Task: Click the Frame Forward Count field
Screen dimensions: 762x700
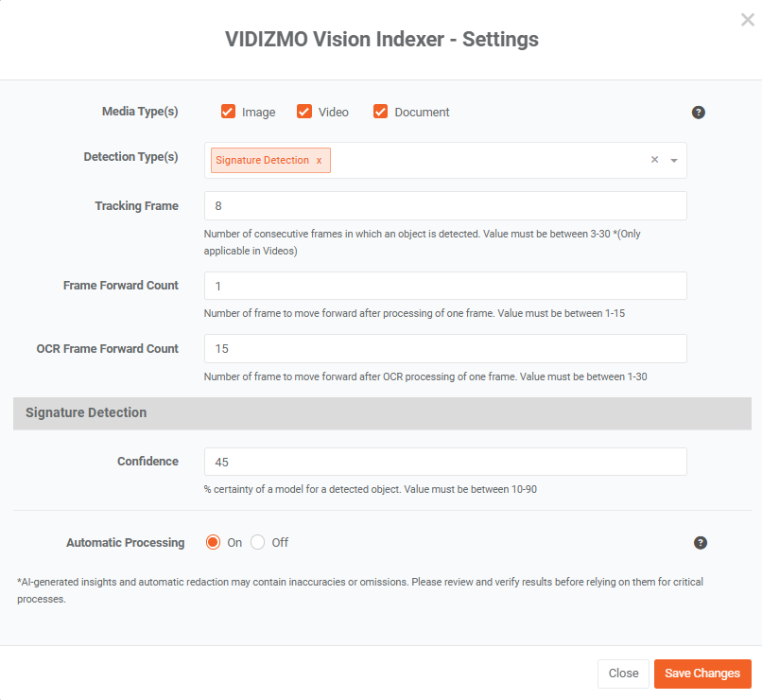Action: [x=445, y=286]
